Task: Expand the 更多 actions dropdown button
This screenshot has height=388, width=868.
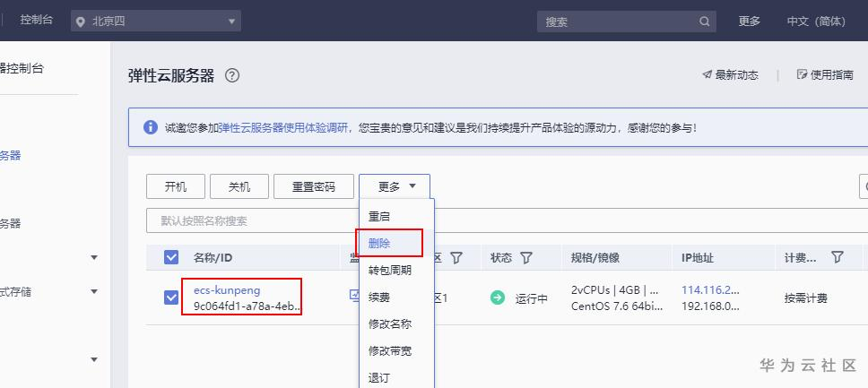Action: pos(395,186)
